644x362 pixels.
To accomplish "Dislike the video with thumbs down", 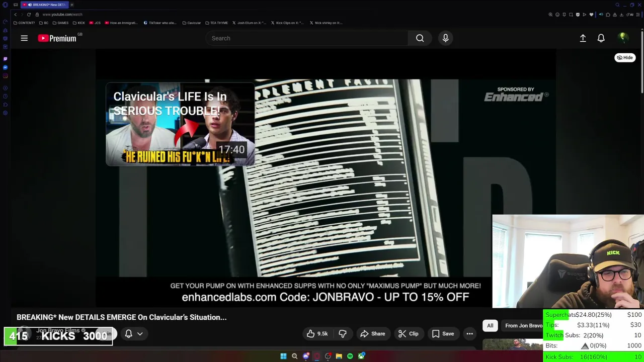I will click(x=342, y=334).
